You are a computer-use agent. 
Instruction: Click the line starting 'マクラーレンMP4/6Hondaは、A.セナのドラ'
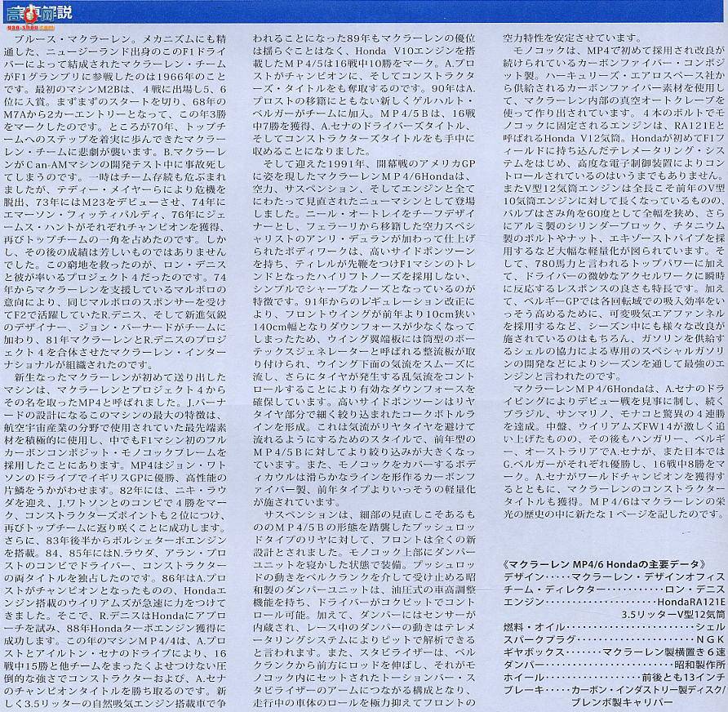tap(619, 389)
